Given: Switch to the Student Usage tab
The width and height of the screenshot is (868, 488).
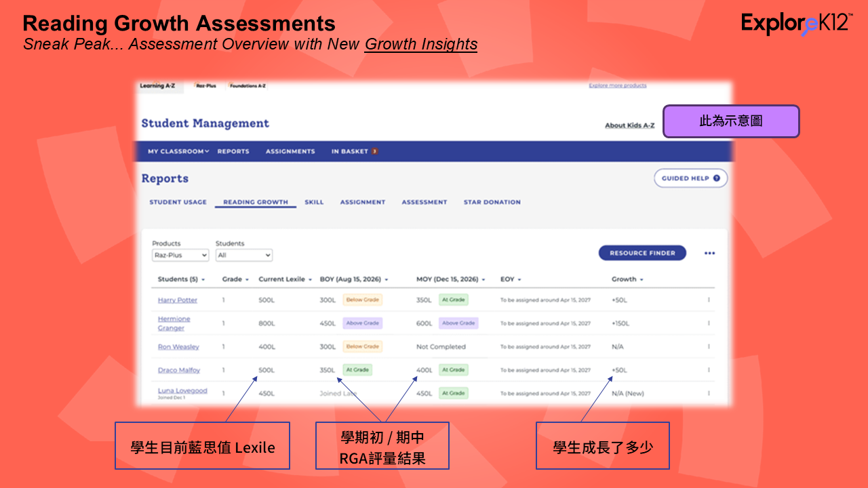Looking at the screenshot, I should pyautogui.click(x=178, y=202).
